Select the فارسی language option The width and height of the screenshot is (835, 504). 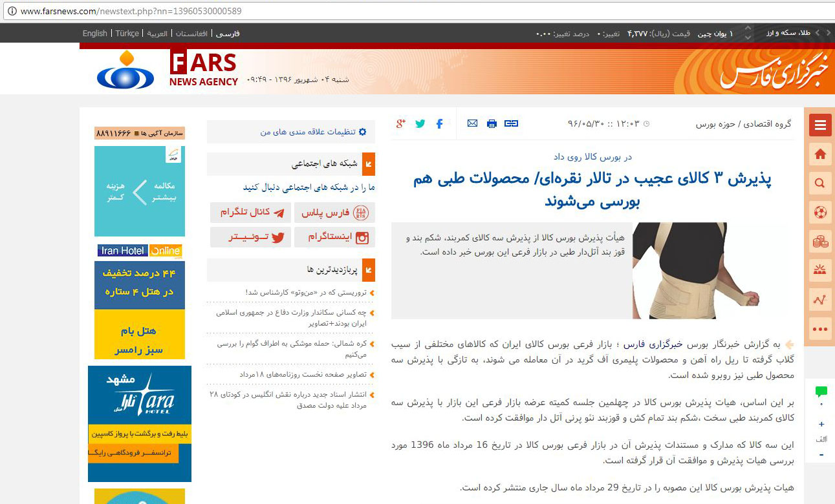click(228, 34)
